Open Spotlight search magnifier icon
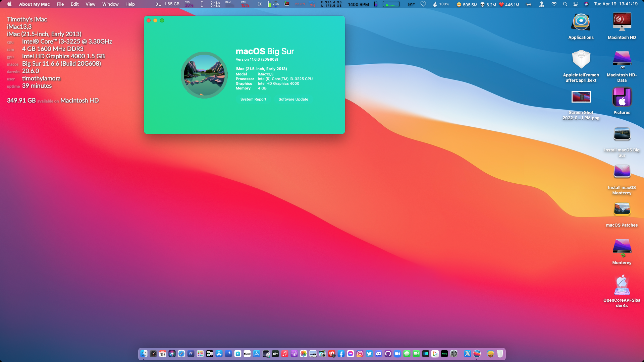644x362 pixels. [565, 4]
